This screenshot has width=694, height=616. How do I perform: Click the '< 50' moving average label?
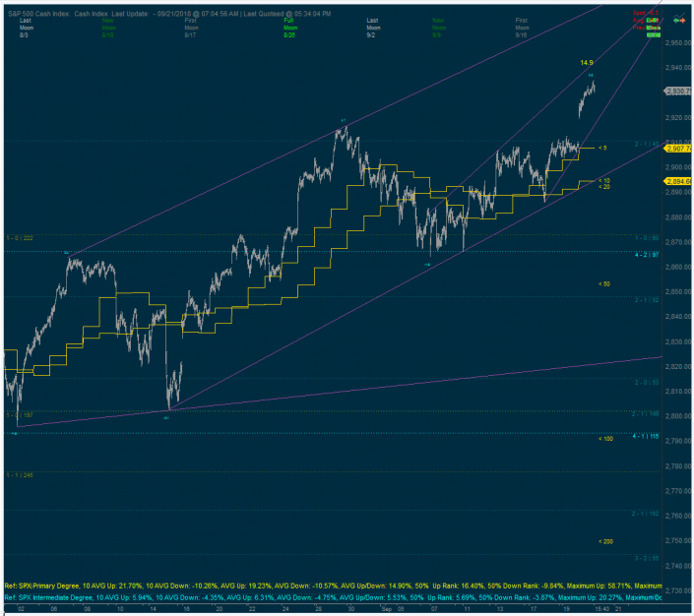604,283
